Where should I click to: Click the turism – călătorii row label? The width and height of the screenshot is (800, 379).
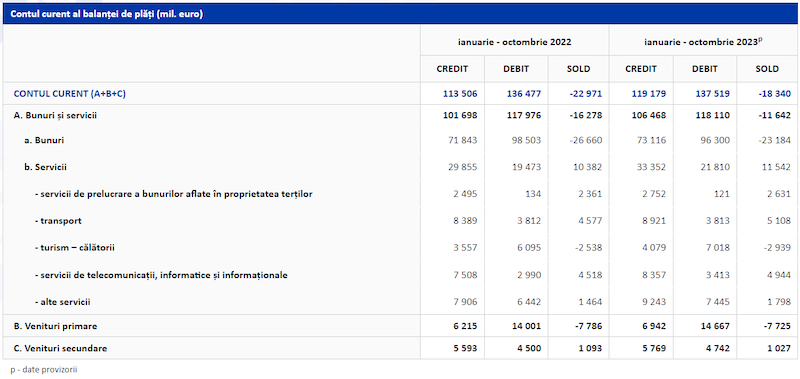(x=75, y=248)
